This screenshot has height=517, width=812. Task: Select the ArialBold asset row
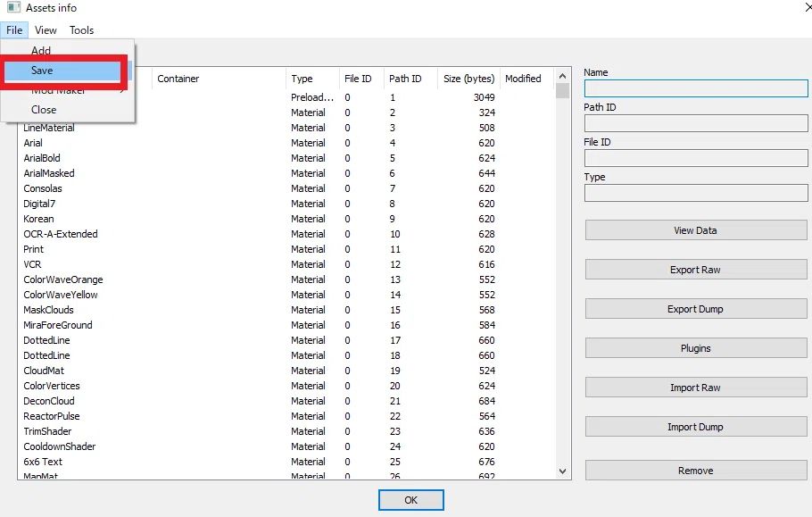click(x=286, y=158)
